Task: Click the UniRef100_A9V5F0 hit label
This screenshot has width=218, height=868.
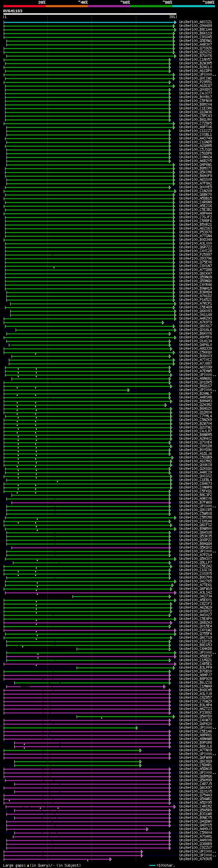Action: [x=196, y=337]
